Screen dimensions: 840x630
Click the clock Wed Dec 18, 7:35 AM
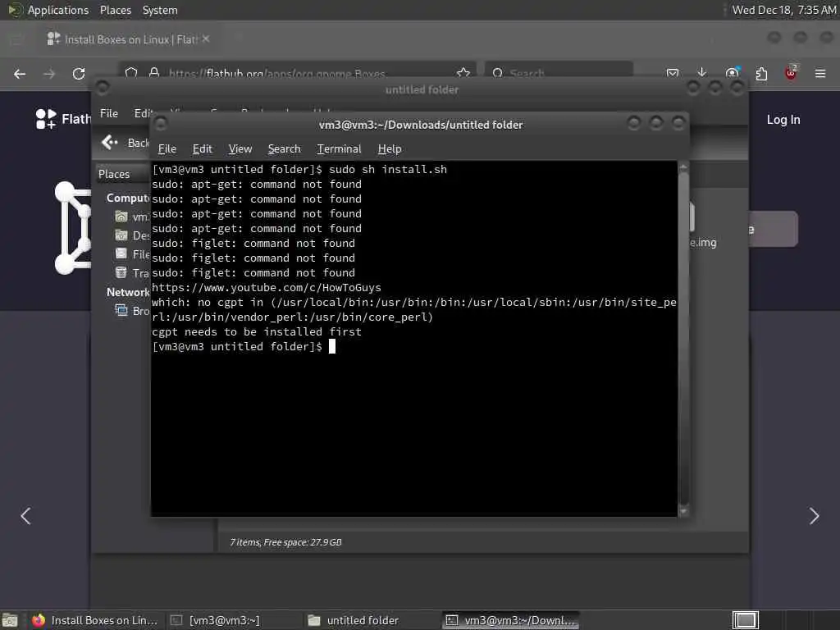click(783, 10)
